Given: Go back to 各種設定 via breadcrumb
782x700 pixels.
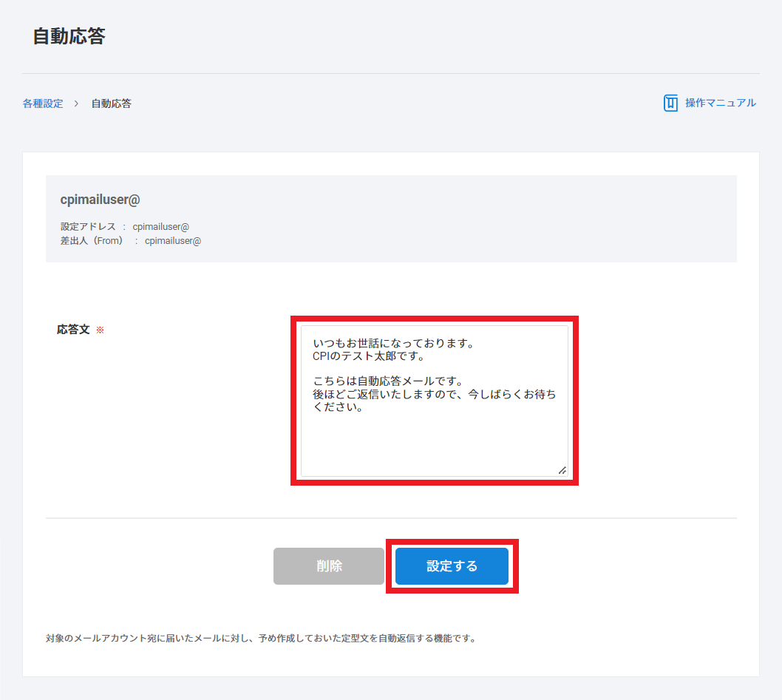Looking at the screenshot, I should tap(43, 103).
